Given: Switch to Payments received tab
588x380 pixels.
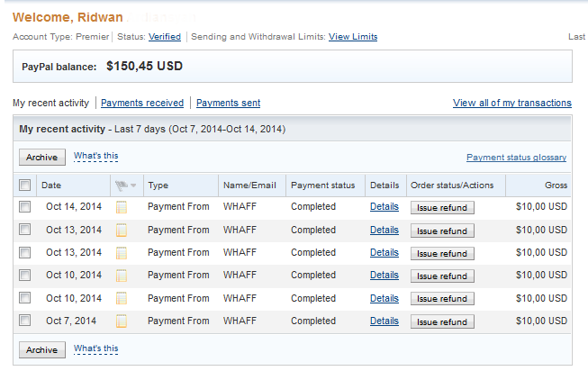Looking at the screenshot, I should point(142,104).
